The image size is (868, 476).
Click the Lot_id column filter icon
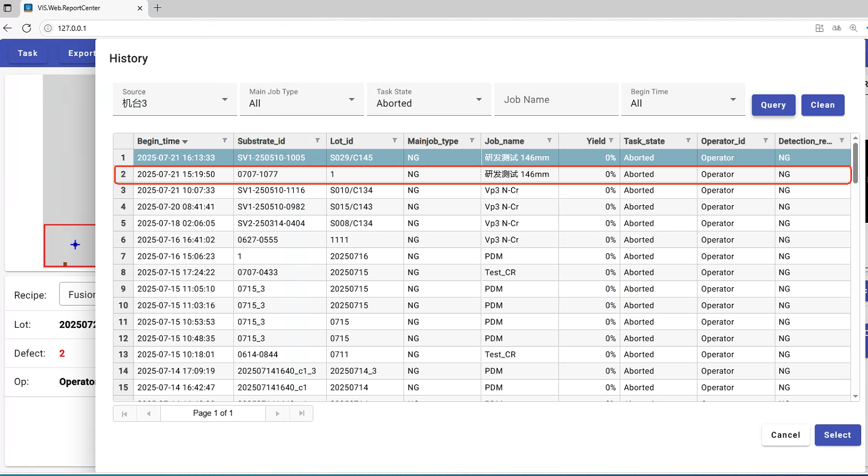tap(395, 141)
